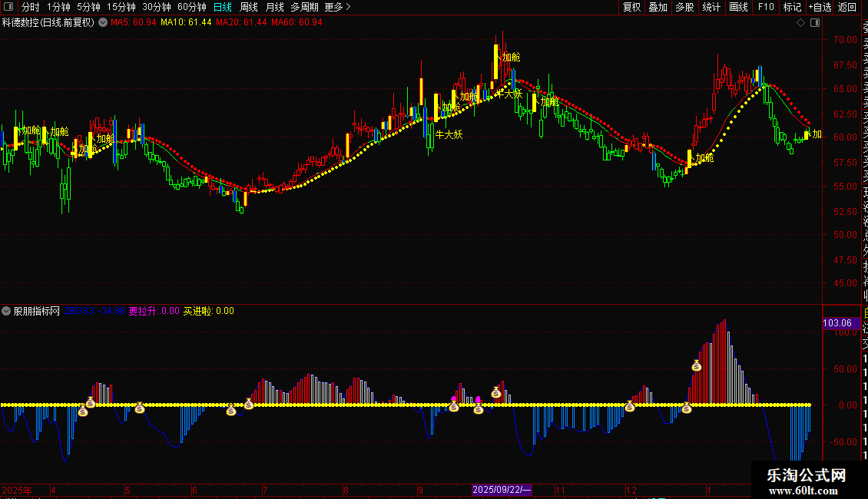The image size is (868, 499).
Task: Click the window split icon in main chart
Action: click(x=815, y=23)
